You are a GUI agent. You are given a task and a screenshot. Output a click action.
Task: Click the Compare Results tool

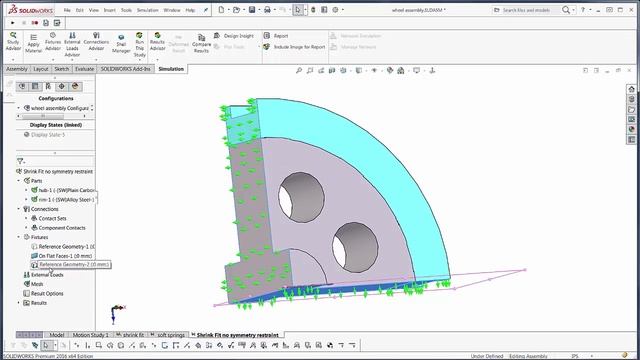201,44
